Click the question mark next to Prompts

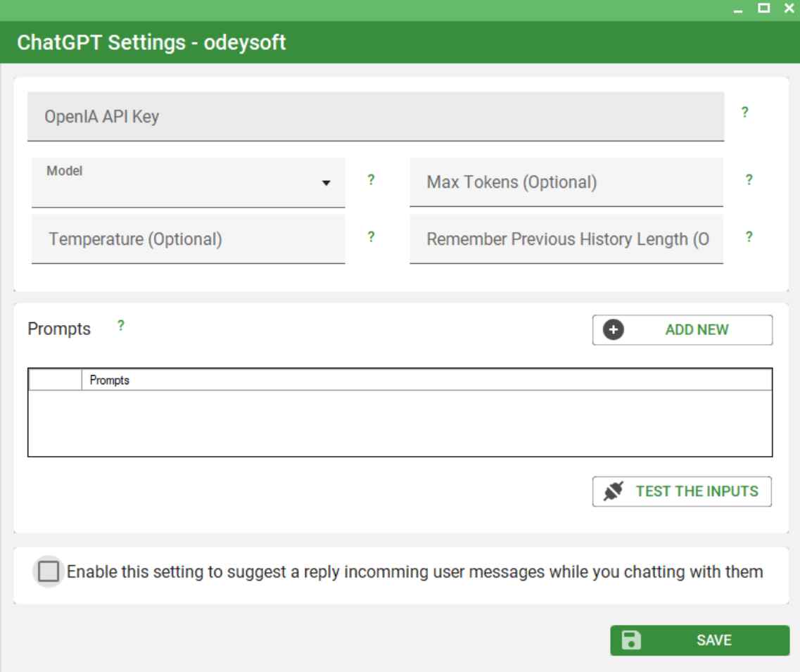[x=121, y=325]
